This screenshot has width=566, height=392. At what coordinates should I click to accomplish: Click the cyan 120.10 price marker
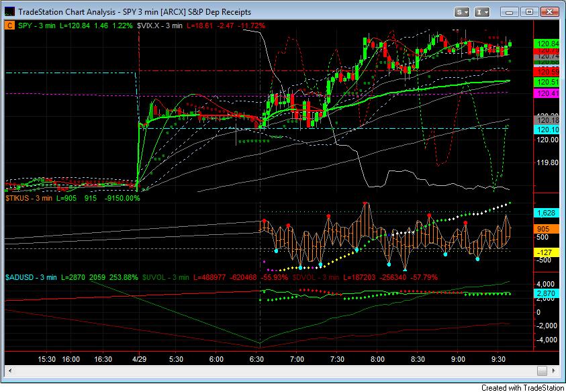546,130
